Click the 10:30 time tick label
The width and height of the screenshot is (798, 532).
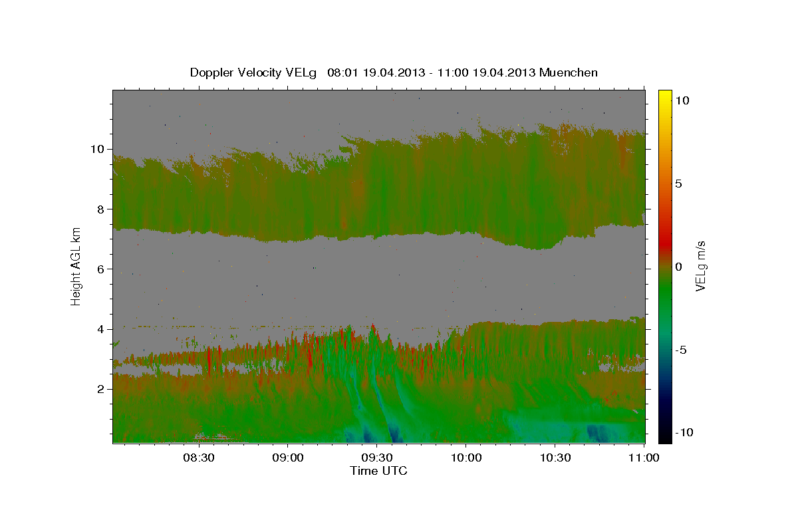(x=555, y=458)
